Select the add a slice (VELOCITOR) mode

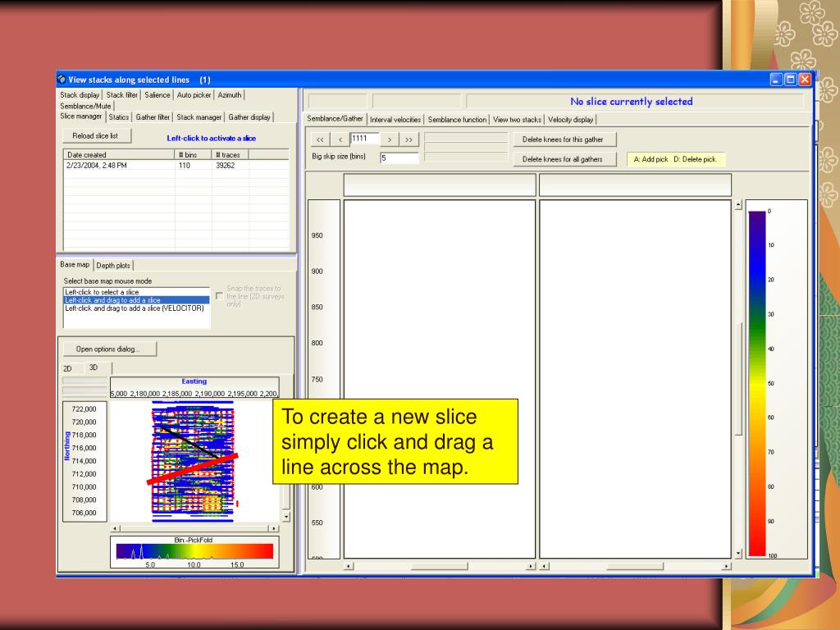click(136, 308)
